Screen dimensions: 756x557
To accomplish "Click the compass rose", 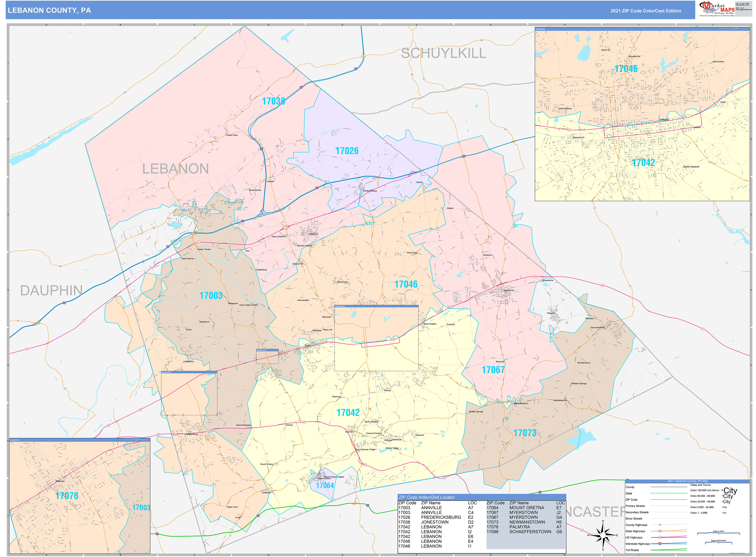I will [603, 535].
